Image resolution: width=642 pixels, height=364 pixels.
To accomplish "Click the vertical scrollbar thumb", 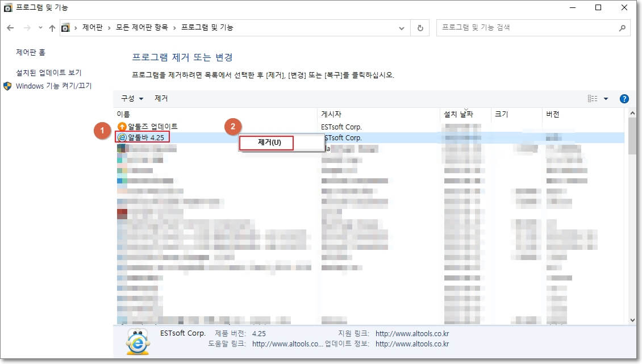I will click(x=632, y=136).
